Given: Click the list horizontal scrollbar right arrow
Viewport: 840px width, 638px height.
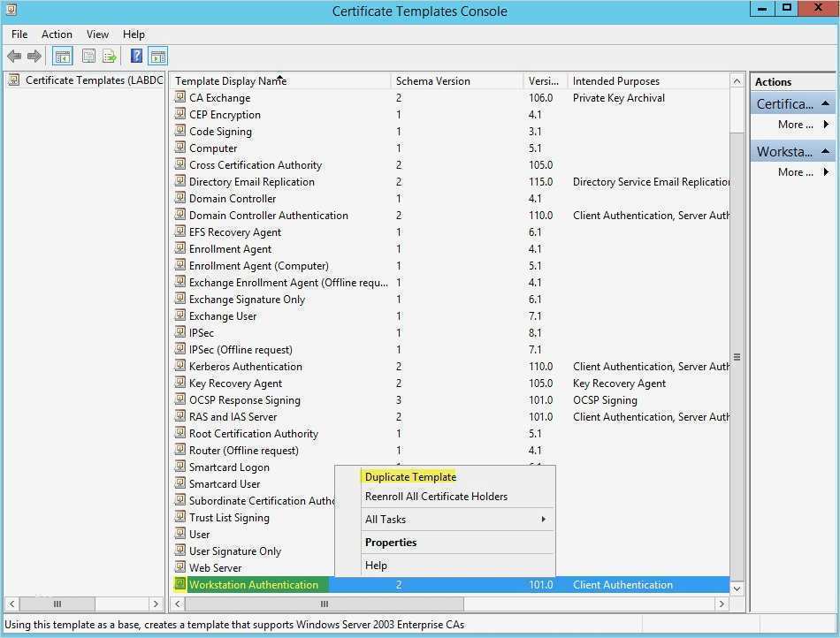Looking at the screenshot, I should [722, 604].
